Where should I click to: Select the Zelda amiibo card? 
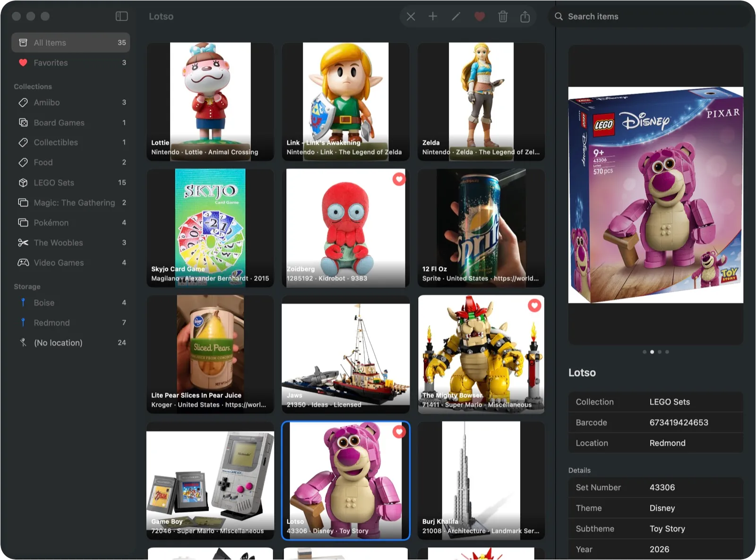click(481, 102)
